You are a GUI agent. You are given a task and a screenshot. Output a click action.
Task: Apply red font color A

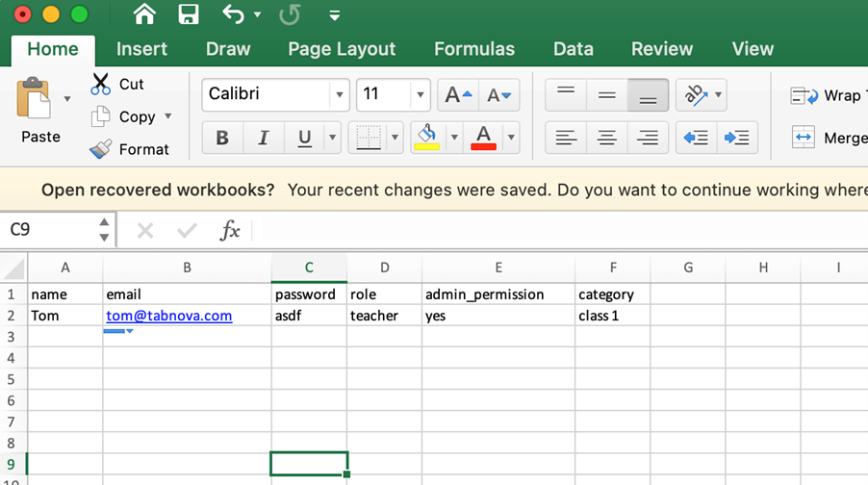[483, 138]
